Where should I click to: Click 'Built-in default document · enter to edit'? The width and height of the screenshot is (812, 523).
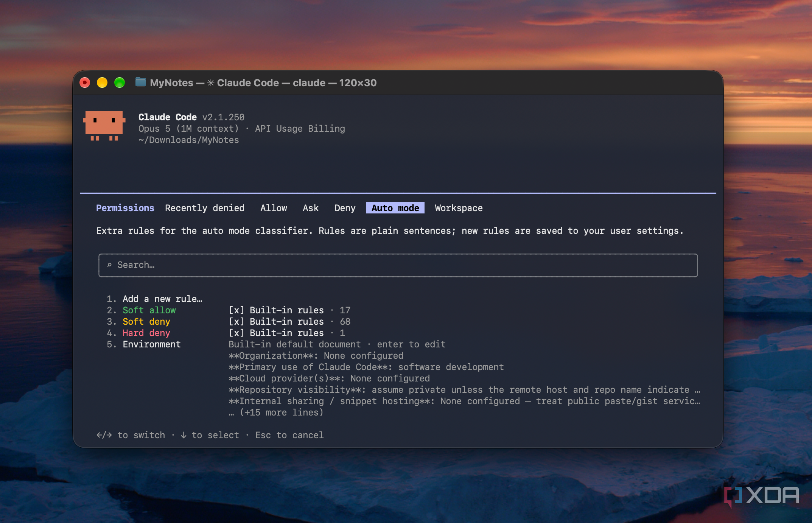[x=337, y=344]
